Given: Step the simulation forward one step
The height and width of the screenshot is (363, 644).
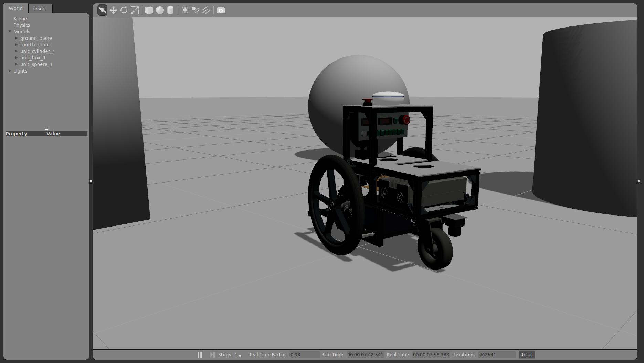Looking at the screenshot, I should tap(212, 354).
